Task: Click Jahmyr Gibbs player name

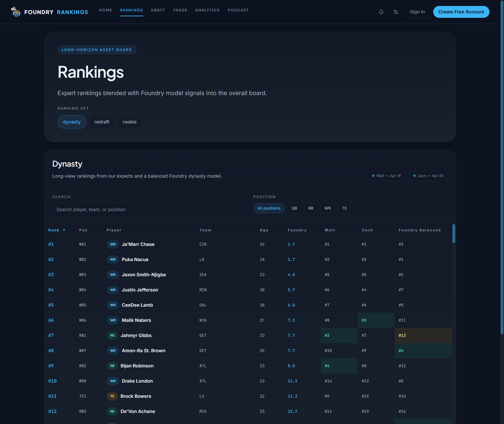Action: pyautogui.click(x=136, y=336)
